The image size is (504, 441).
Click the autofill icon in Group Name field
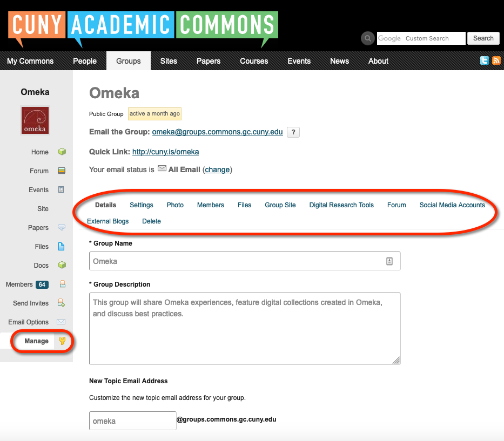389,261
